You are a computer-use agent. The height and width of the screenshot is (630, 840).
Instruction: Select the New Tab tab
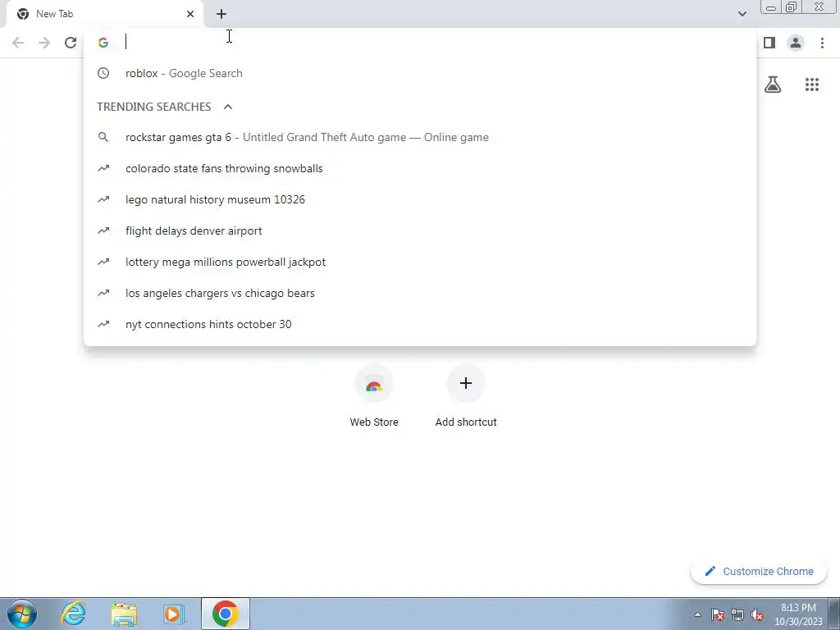pyautogui.click(x=106, y=14)
